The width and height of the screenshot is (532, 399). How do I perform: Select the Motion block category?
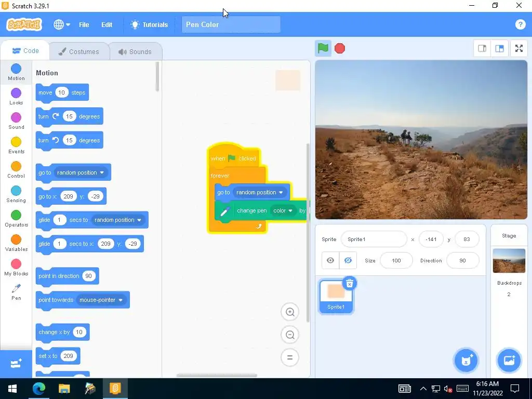click(x=16, y=72)
